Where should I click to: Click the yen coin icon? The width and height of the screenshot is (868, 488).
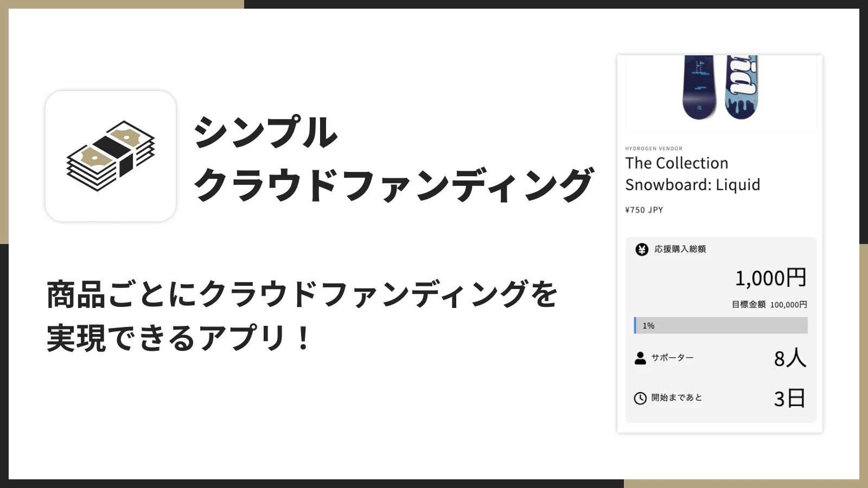(x=642, y=249)
